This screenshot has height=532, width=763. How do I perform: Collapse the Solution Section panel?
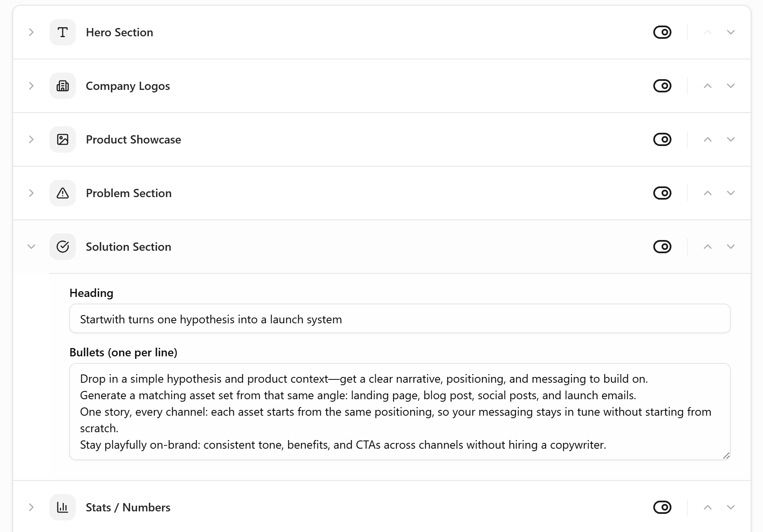(31, 247)
